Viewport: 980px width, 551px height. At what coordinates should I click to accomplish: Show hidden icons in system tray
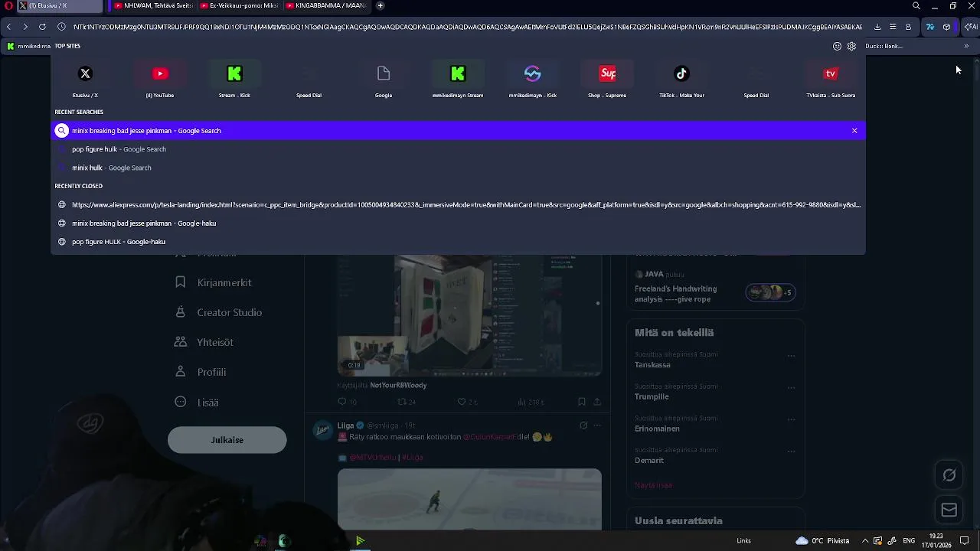pyautogui.click(x=864, y=541)
